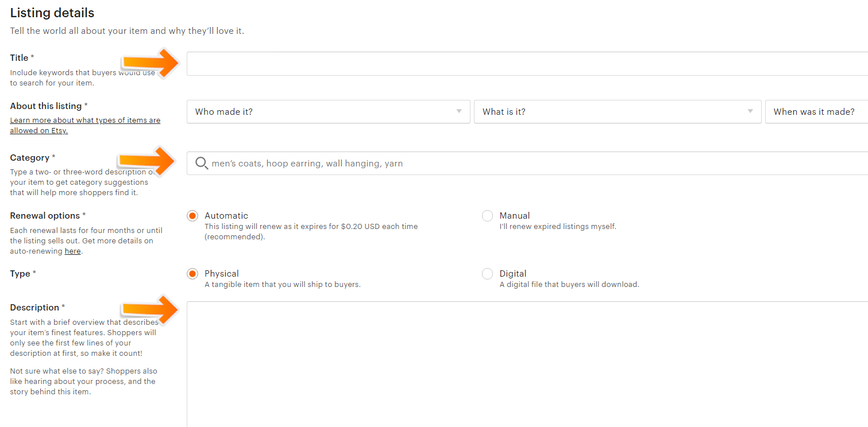Expand the "What is it?" dropdown
This screenshot has width=868, height=427.
[x=617, y=112]
